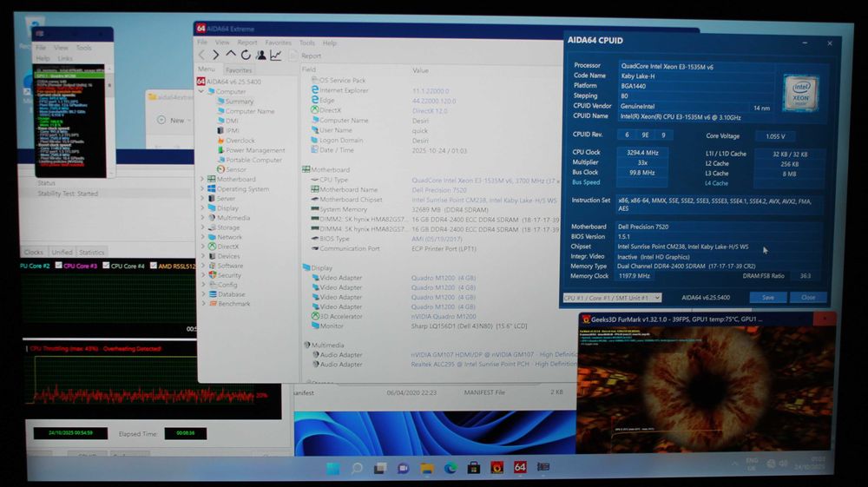Open the Help menu in AIDA64 Extreme

click(329, 43)
